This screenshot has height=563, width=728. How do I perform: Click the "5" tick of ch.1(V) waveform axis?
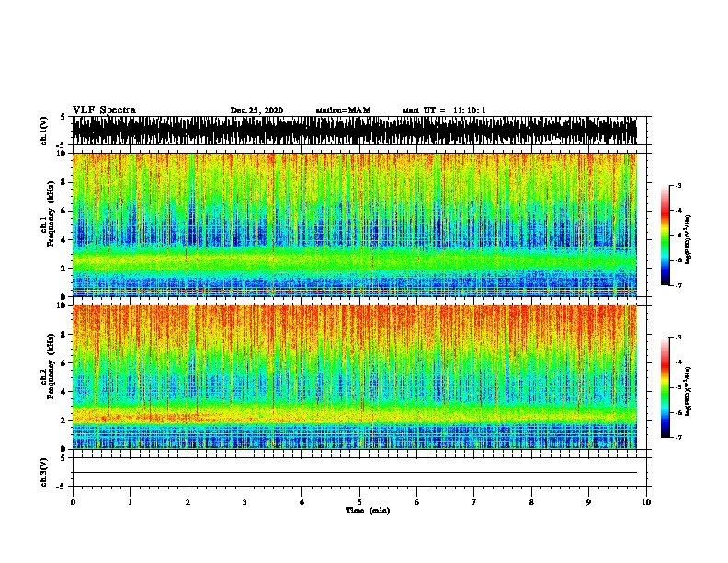63,117
